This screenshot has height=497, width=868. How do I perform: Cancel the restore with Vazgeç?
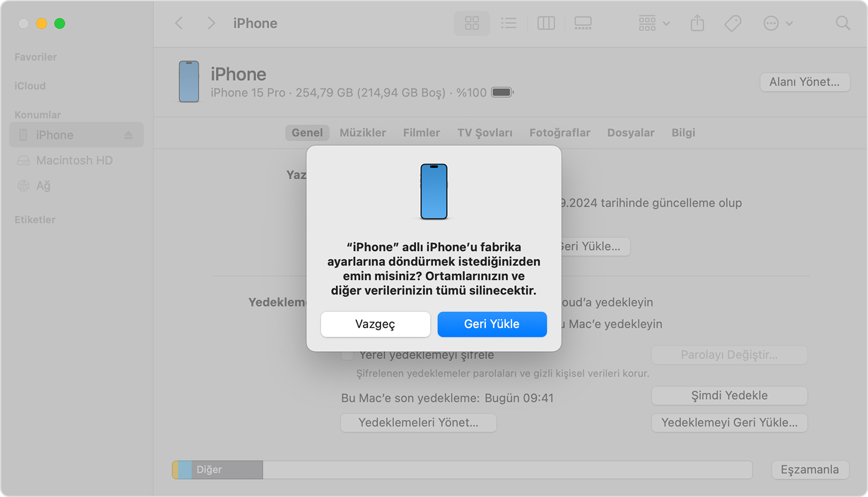click(376, 324)
